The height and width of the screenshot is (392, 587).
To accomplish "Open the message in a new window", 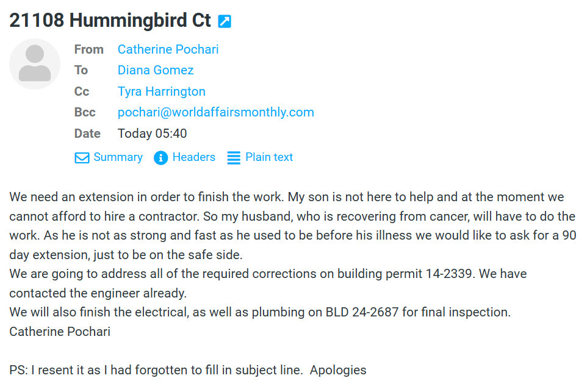I will tap(225, 21).
